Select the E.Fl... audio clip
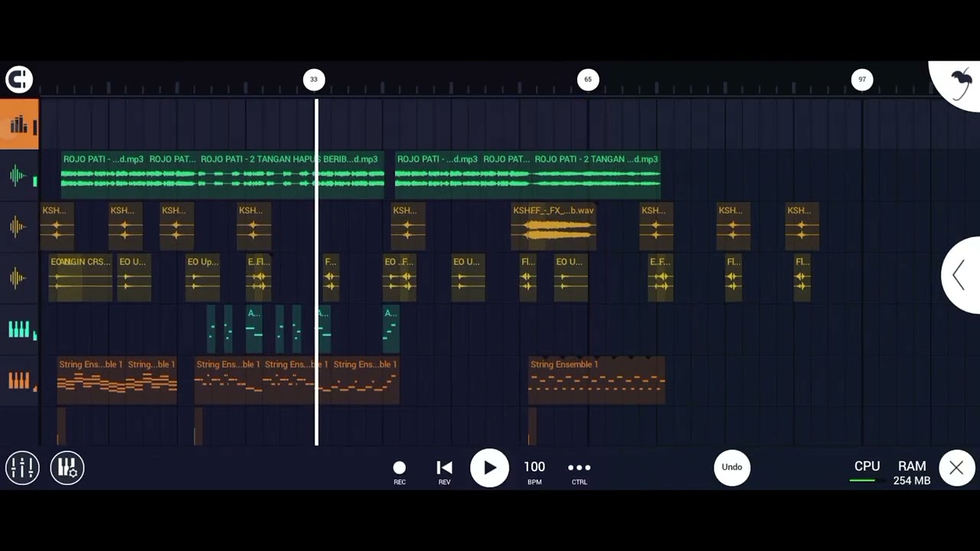This screenshot has width=980, height=551. pyautogui.click(x=259, y=278)
